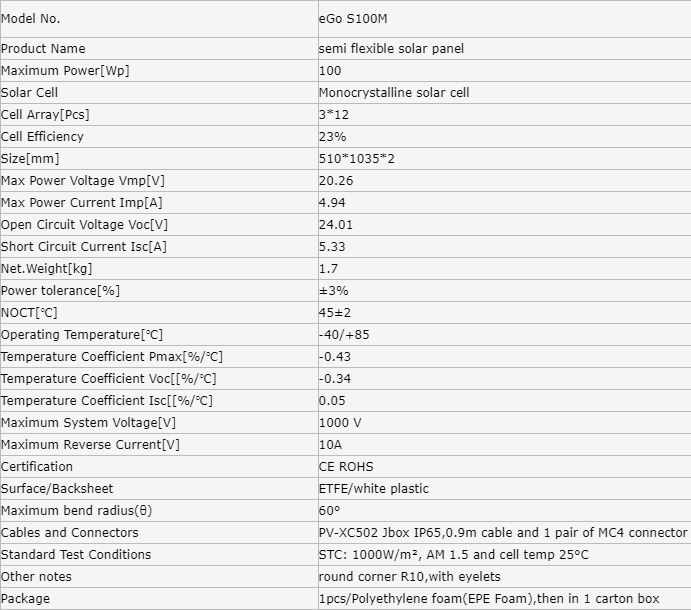This screenshot has width=691, height=610.
Task: Select the 4.94 Imp current value
Action: point(332,203)
